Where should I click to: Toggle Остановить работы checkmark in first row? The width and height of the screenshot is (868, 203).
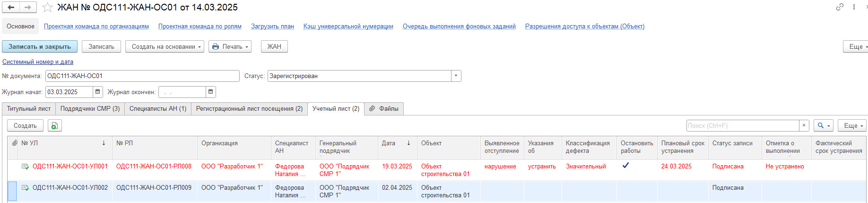[625, 166]
